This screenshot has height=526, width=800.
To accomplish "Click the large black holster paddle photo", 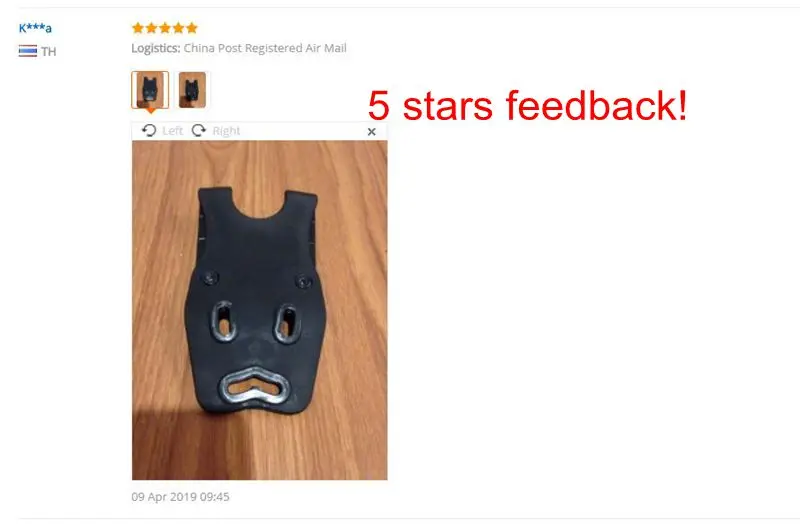I will click(x=260, y=310).
